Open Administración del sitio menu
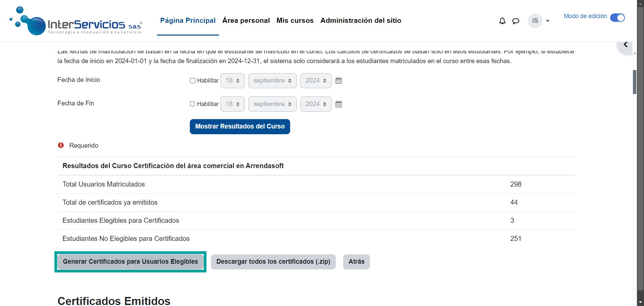644x306 pixels. (361, 20)
